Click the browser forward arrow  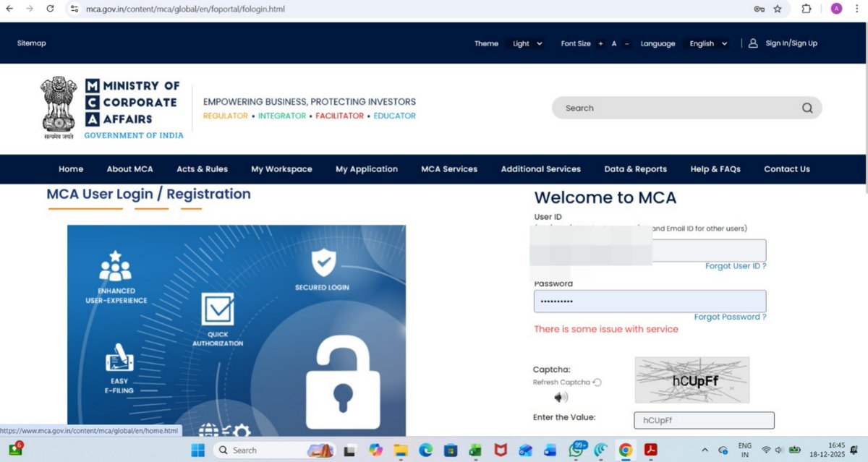[29, 9]
